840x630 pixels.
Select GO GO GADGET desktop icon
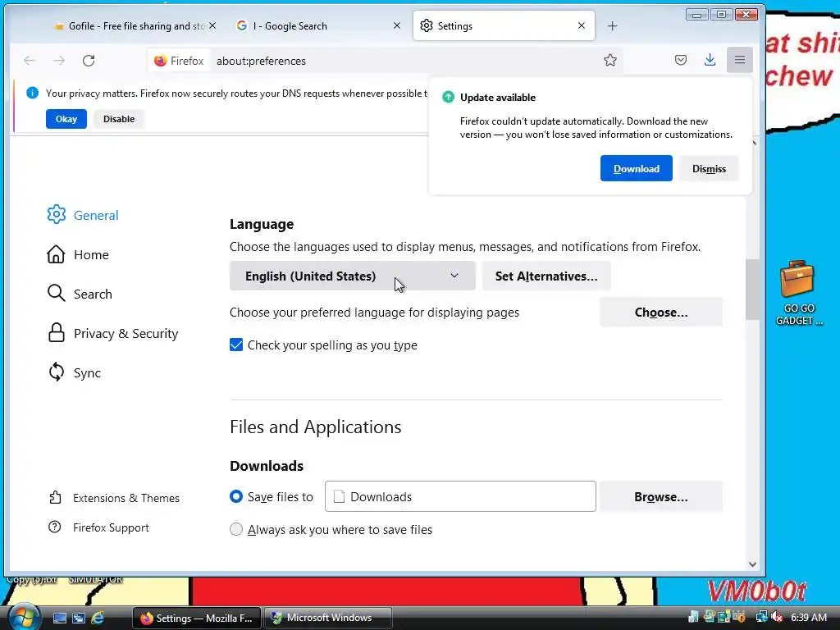click(x=798, y=293)
